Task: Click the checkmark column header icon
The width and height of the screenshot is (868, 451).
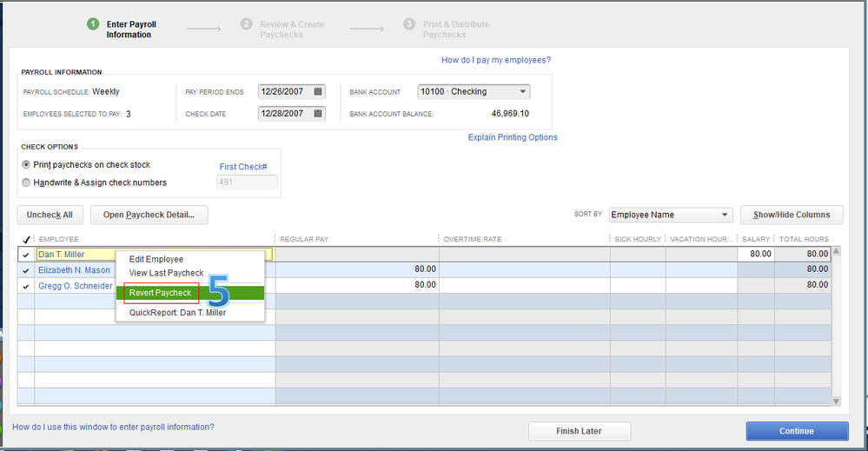Action: click(25, 239)
